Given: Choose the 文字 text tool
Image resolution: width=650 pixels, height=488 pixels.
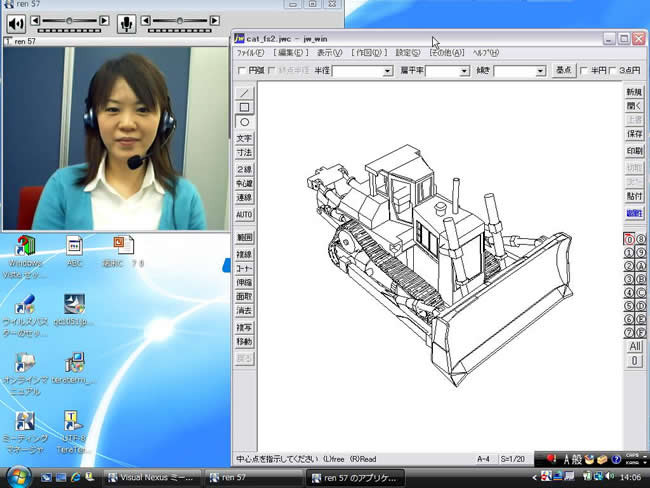Looking at the screenshot, I should (x=244, y=138).
